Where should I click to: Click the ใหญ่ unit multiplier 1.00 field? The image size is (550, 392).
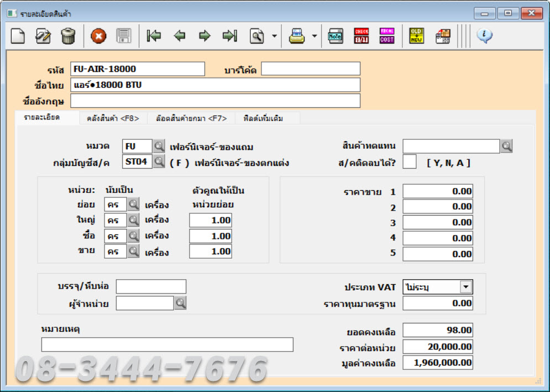211,221
